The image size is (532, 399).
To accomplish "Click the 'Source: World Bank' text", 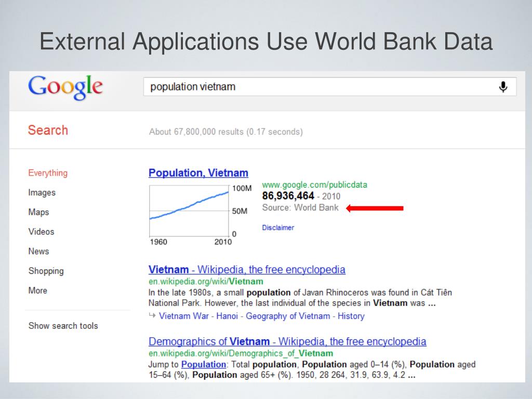I will tap(300, 208).
